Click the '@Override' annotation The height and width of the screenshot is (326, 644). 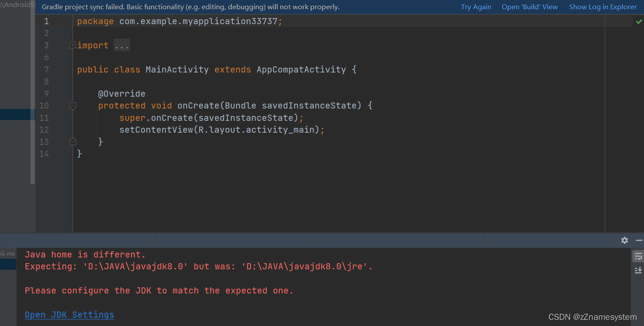coord(121,94)
